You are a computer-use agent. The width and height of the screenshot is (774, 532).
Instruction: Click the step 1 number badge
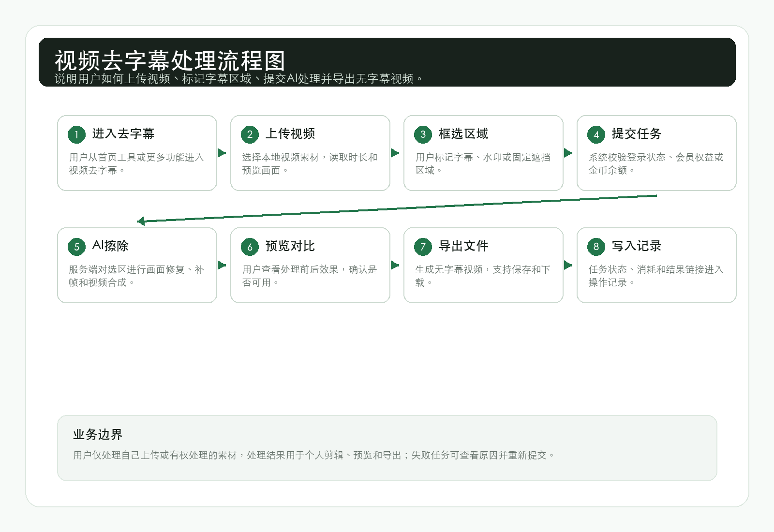[x=76, y=134]
